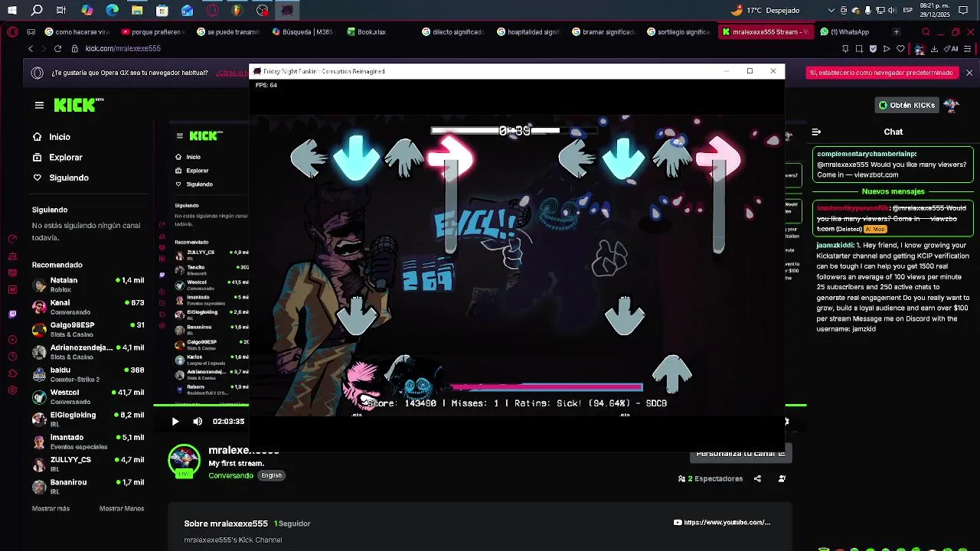Click the browser tab search icon
The height and width of the screenshot is (551, 980).
tap(926, 32)
